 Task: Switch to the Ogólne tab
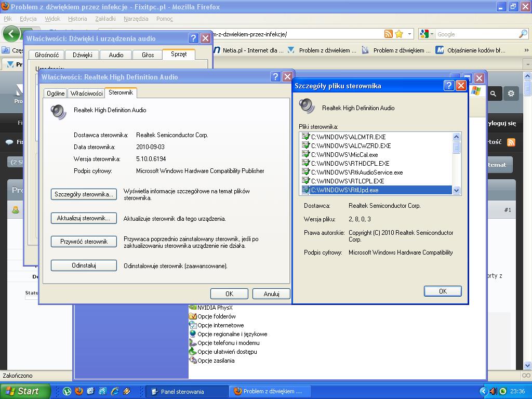point(56,94)
